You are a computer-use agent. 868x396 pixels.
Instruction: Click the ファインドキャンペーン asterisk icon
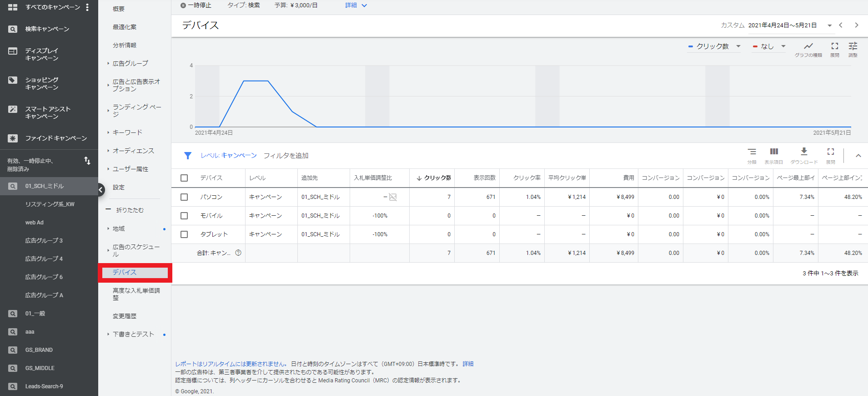(x=13, y=138)
